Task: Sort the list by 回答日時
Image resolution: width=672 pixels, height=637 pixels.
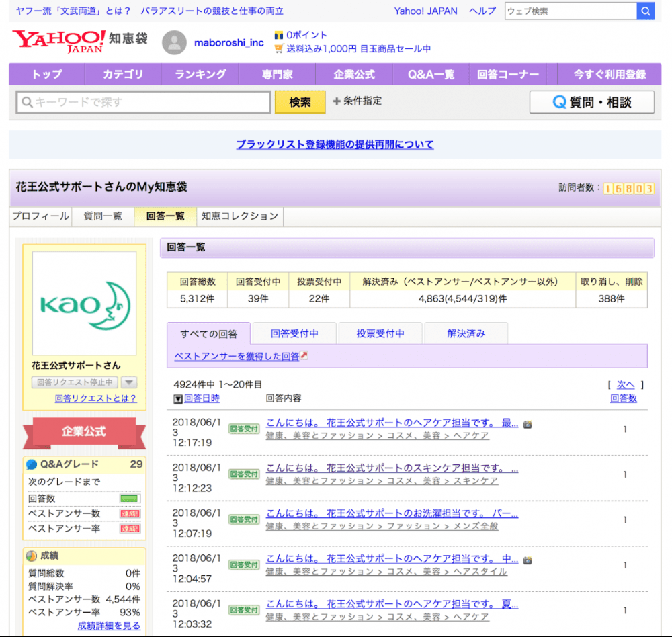Action: click(x=202, y=398)
